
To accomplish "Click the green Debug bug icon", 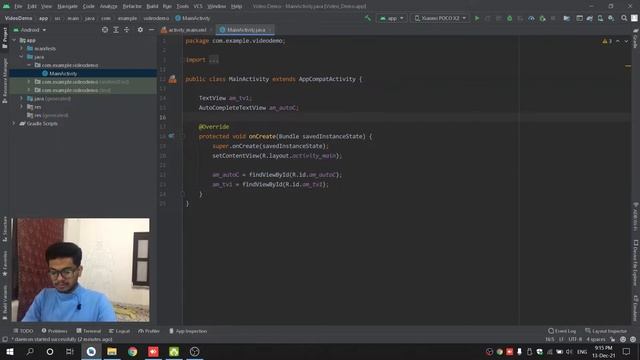I will (x=509, y=18).
